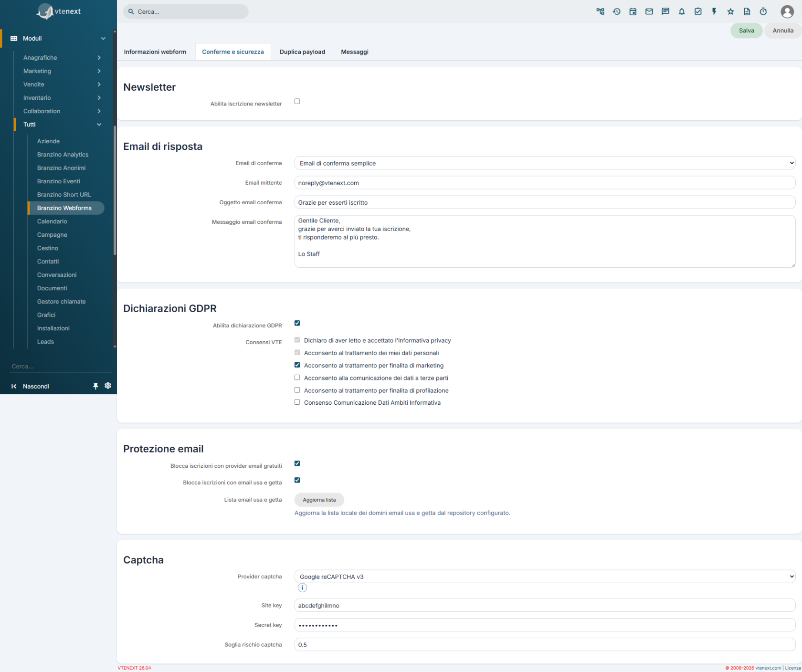Click the pin icon next to Nascondi

pos(95,386)
